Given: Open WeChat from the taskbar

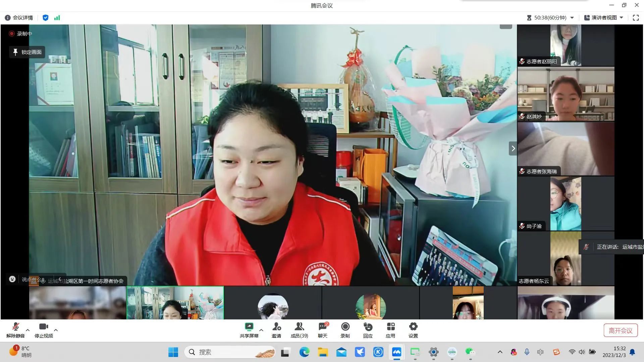Looking at the screenshot, I should (470, 352).
